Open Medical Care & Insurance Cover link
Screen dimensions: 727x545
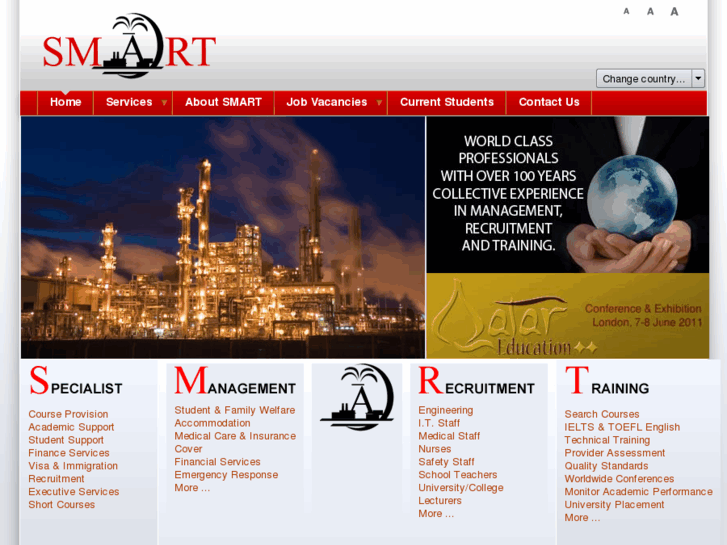[235, 442]
